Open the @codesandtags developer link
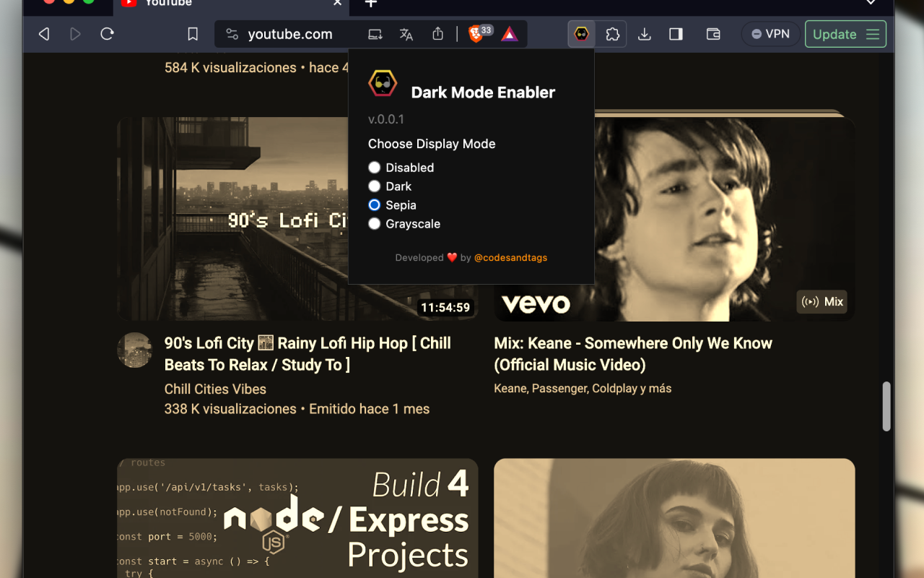 pyautogui.click(x=510, y=258)
